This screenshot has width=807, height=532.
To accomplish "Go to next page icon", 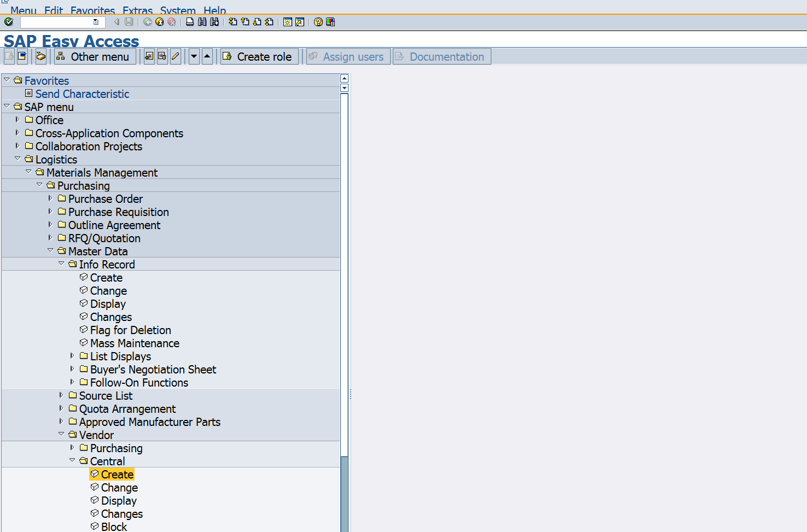I will pos(257,22).
